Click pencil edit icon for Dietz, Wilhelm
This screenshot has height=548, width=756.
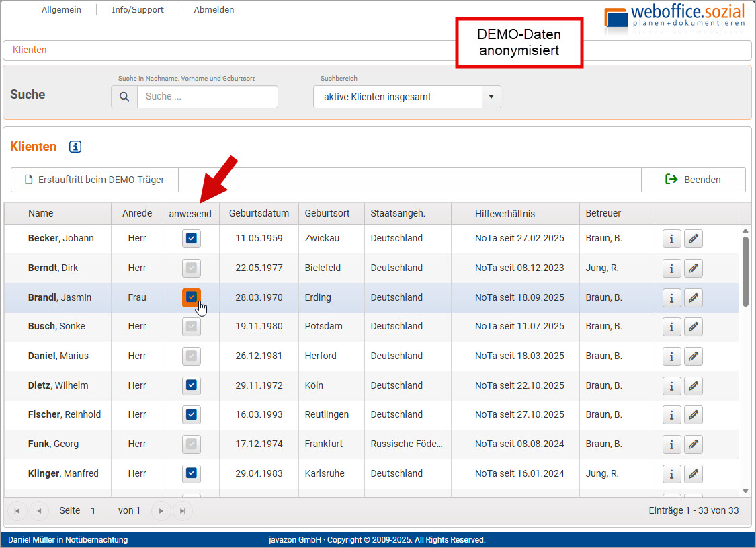(694, 386)
